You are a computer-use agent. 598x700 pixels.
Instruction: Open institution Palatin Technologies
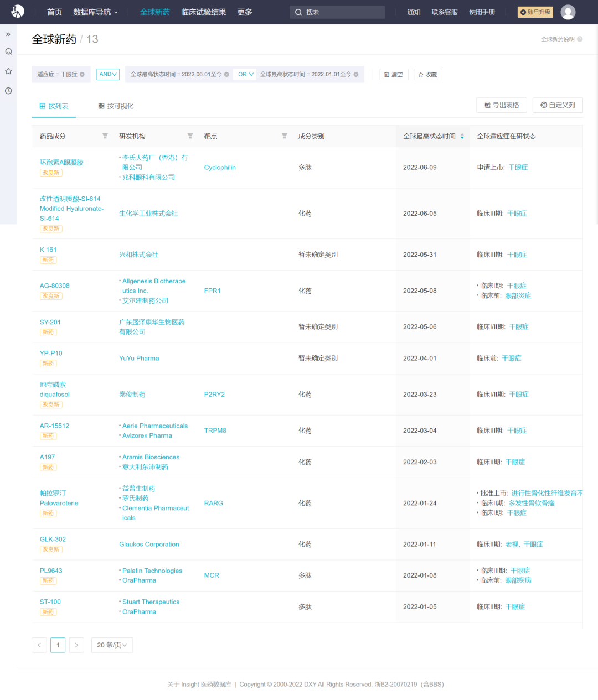[152, 571]
